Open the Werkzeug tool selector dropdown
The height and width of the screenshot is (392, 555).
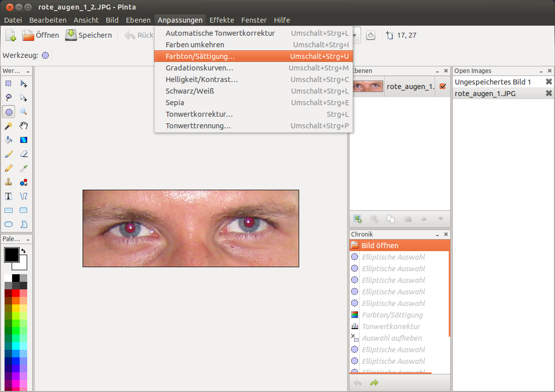tap(45, 55)
